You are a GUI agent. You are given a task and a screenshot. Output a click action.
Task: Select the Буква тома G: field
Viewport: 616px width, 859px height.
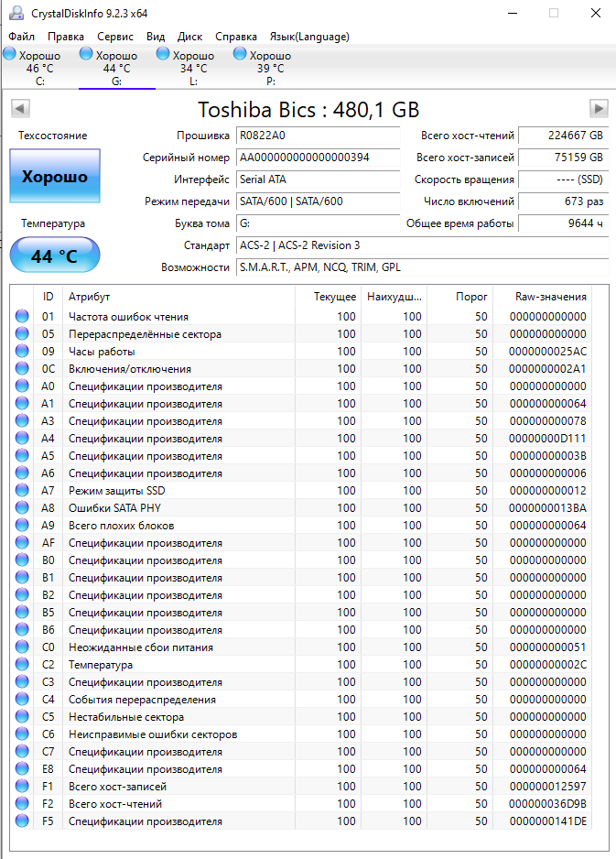coord(319,223)
